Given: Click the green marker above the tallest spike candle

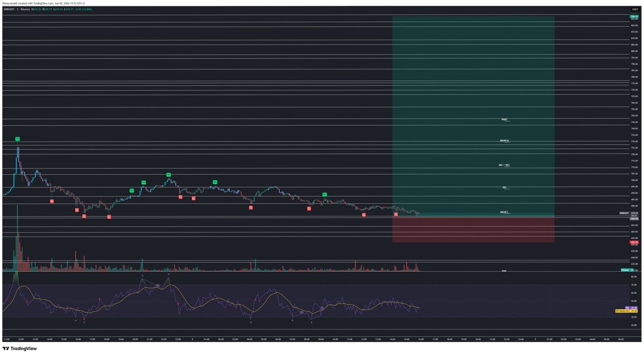Looking at the screenshot, I should [17, 139].
